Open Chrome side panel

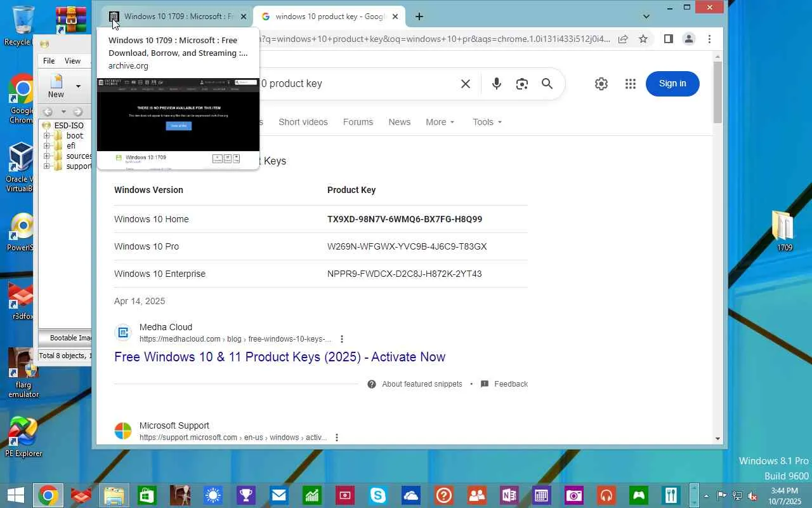pos(668,39)
